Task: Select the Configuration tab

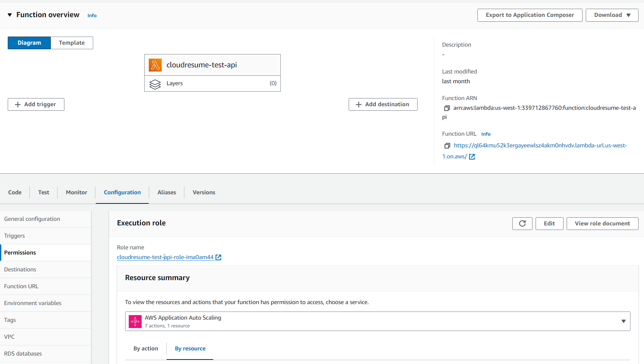Action: coord(122,192)
